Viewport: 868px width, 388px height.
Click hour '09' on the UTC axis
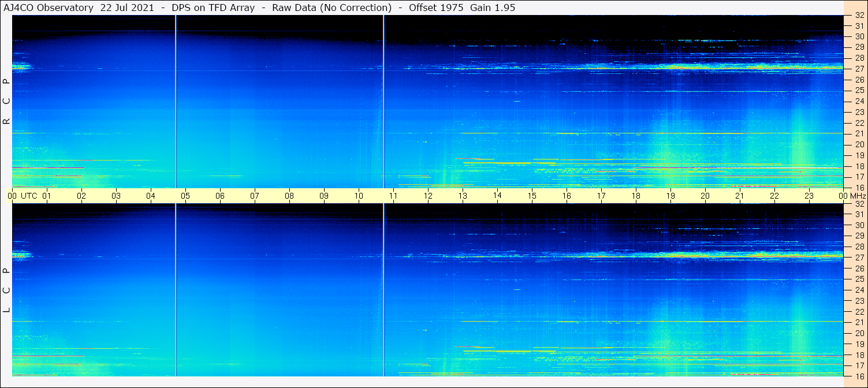coord(324,196)
